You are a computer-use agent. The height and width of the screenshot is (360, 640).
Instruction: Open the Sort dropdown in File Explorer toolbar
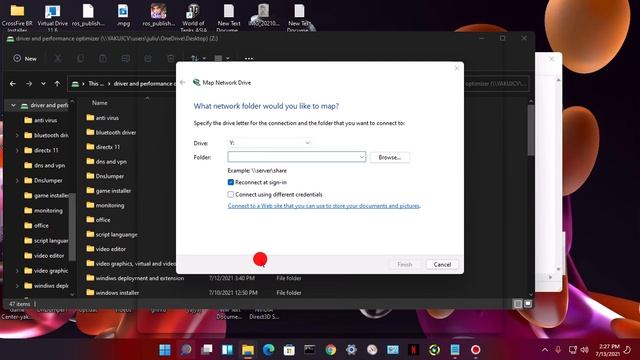click(198, 59)
